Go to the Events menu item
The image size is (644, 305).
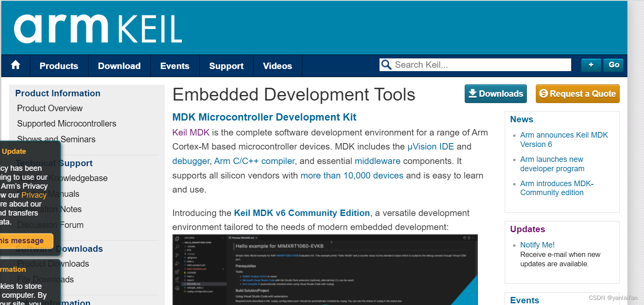pos(175,66)
